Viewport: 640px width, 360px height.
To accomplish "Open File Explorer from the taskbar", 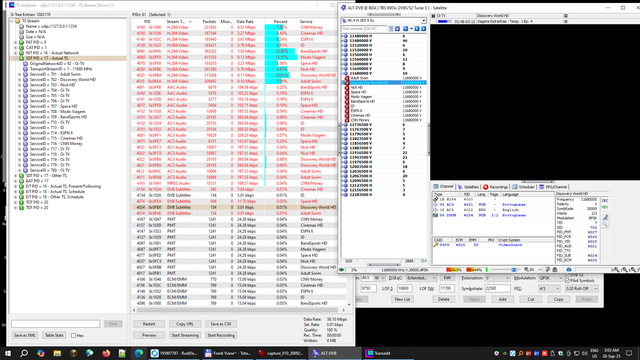I will pyautogui.click(x=57, y=353).
